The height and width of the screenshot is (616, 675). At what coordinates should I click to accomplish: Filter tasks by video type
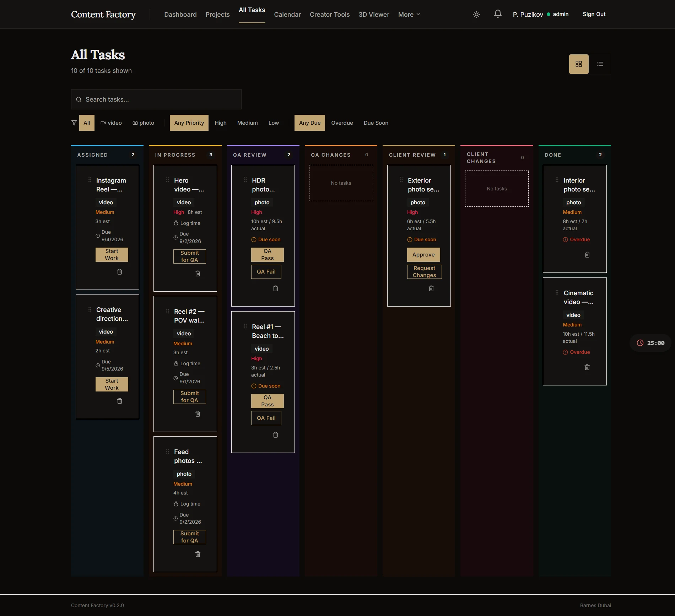111,123
